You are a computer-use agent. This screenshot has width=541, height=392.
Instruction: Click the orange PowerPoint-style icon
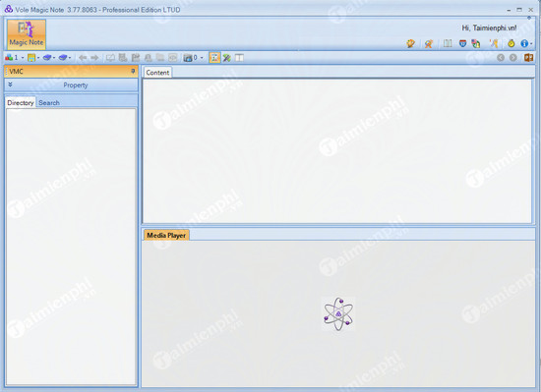[x=528, y=58]
